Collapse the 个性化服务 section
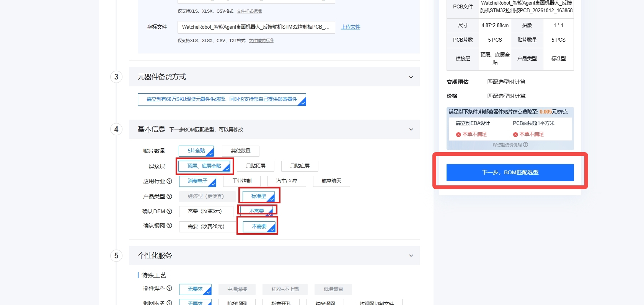This screenshot has width=644, height=305. 411,256
